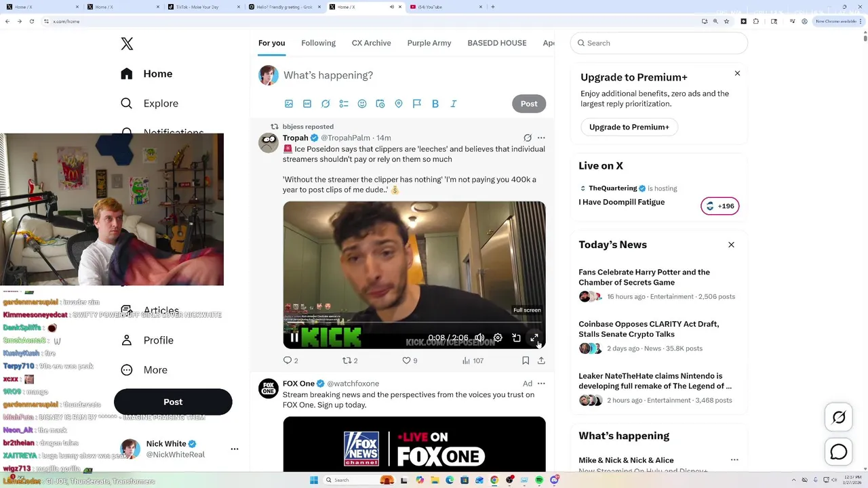This screenshot has height=488, width=868.
Task: Click the large black Post button
Action: pyautogui.click(x=173, y=402)
